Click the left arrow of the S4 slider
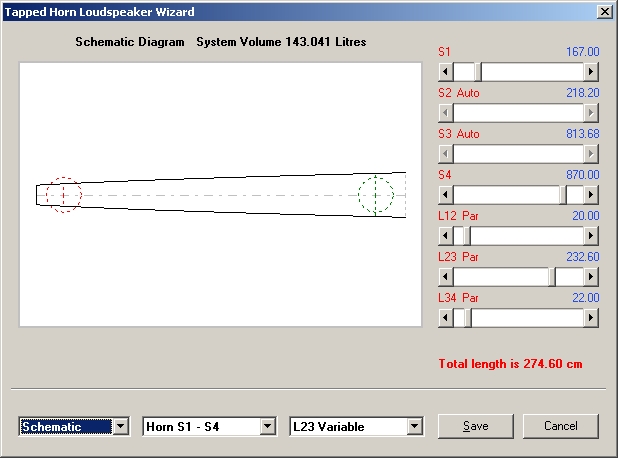This screenshot has width=618, height=458. tap(446, 195)
